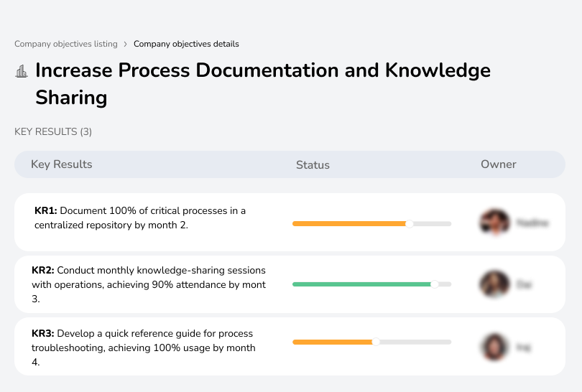Screen dimensions: 582x392
Task: Click the blurred owner name in KR3 row
Action: click(524, 347)
